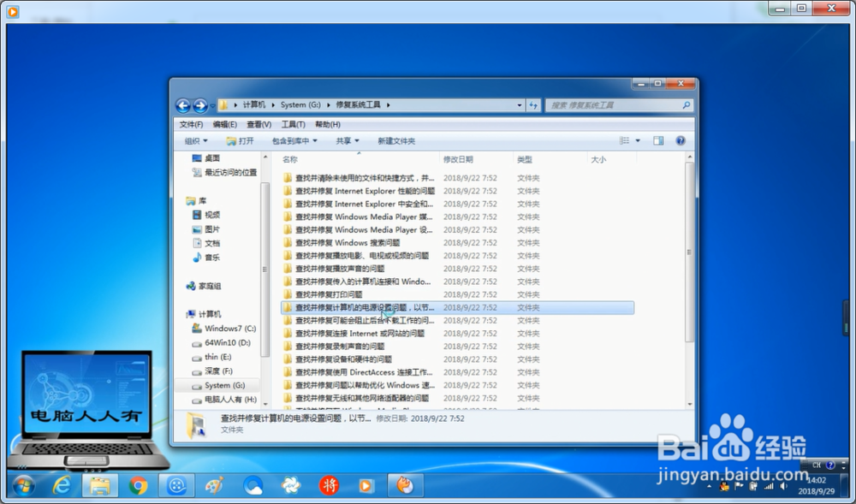Viewport: 856px width, 504px height.
Task: Click the volume speaker tray icon
Action: click(x=784, y=486)
